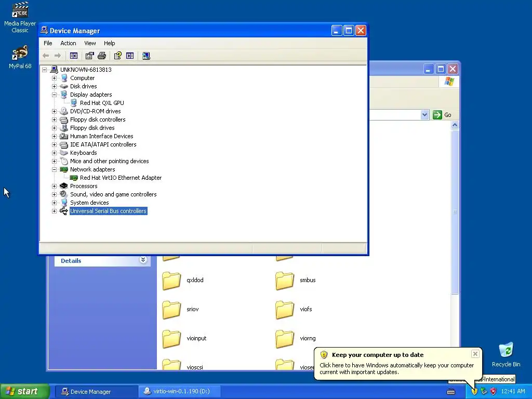Switch to Device Manager taskbar button
The height and width of the screenshot is (399, 532).
[96, 392]
